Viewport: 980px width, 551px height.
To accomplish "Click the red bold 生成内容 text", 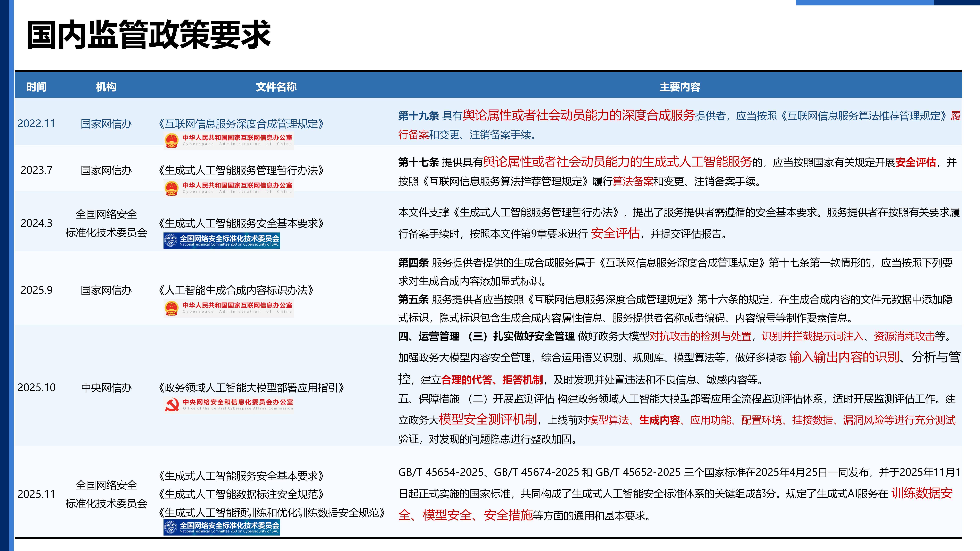I will click(660, 420).
